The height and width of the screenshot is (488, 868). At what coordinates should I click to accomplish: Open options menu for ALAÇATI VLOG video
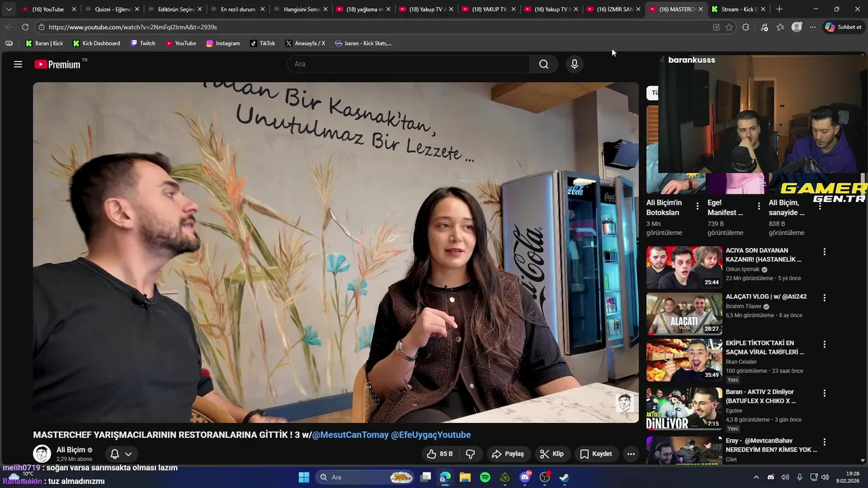coord(825,298)
